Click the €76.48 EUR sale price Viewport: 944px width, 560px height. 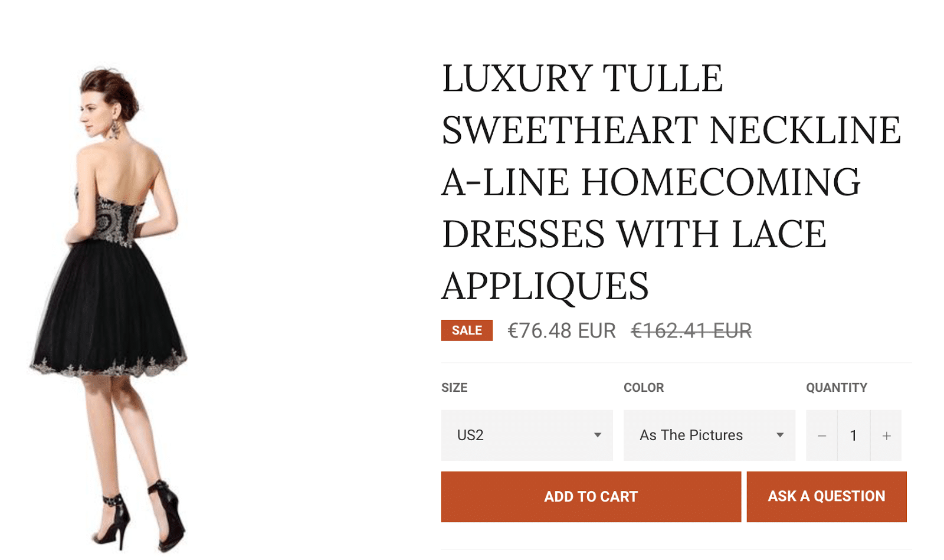click(561, 330)
